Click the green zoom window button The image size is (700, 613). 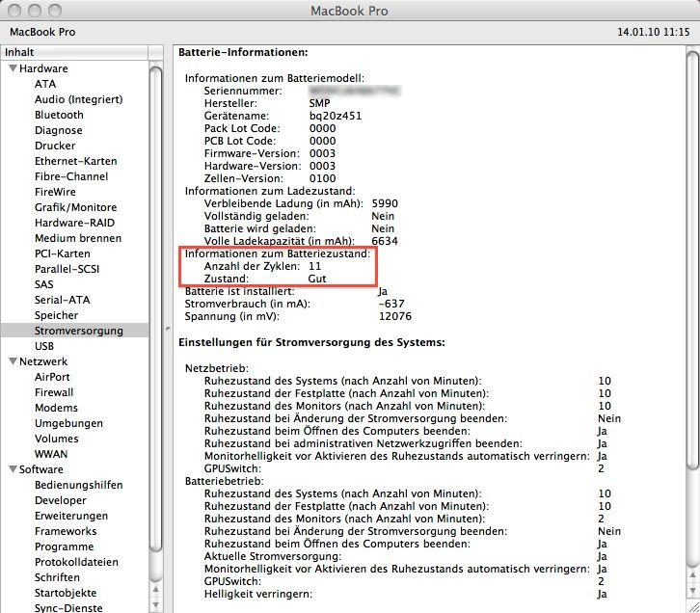tap(55, 11)
